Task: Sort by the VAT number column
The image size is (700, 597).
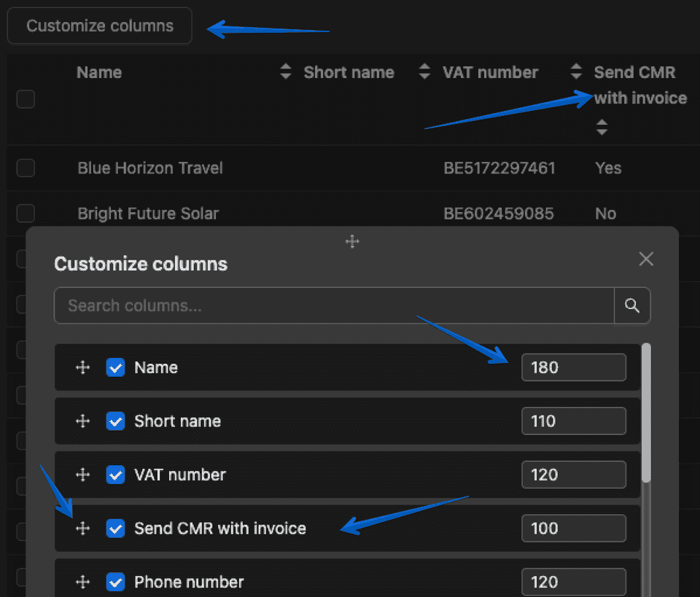Action: click(x=576, y=71)
